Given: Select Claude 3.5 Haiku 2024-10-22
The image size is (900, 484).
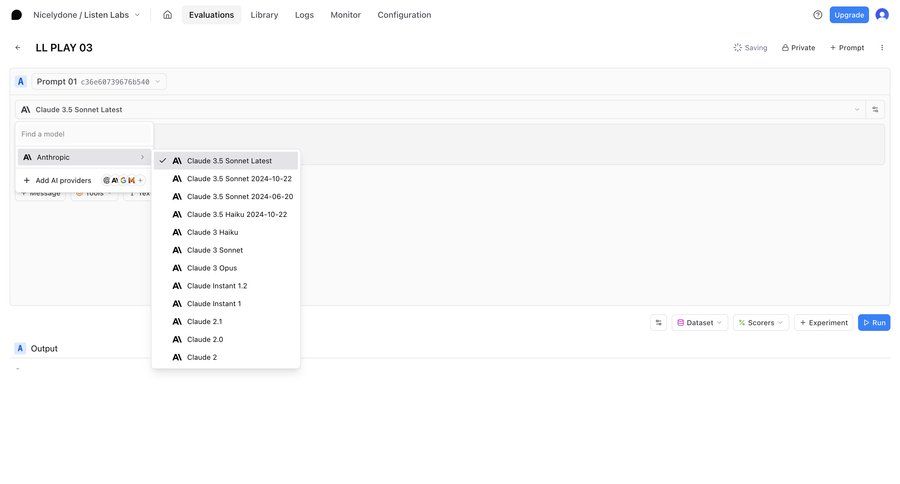Looking at the screenshot, I should coord(226,214).
